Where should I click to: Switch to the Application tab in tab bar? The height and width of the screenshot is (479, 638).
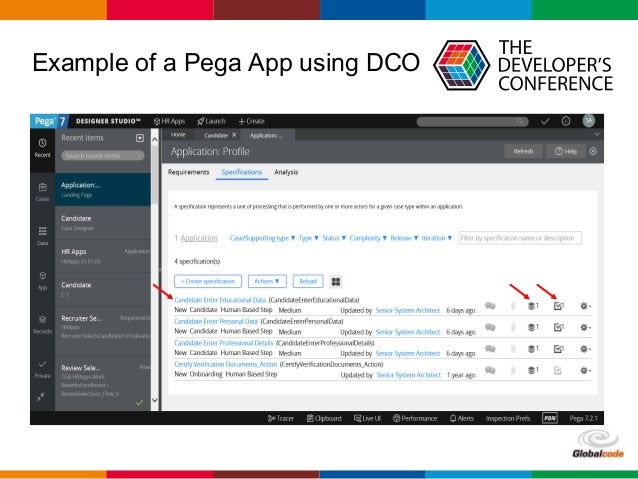266,135
